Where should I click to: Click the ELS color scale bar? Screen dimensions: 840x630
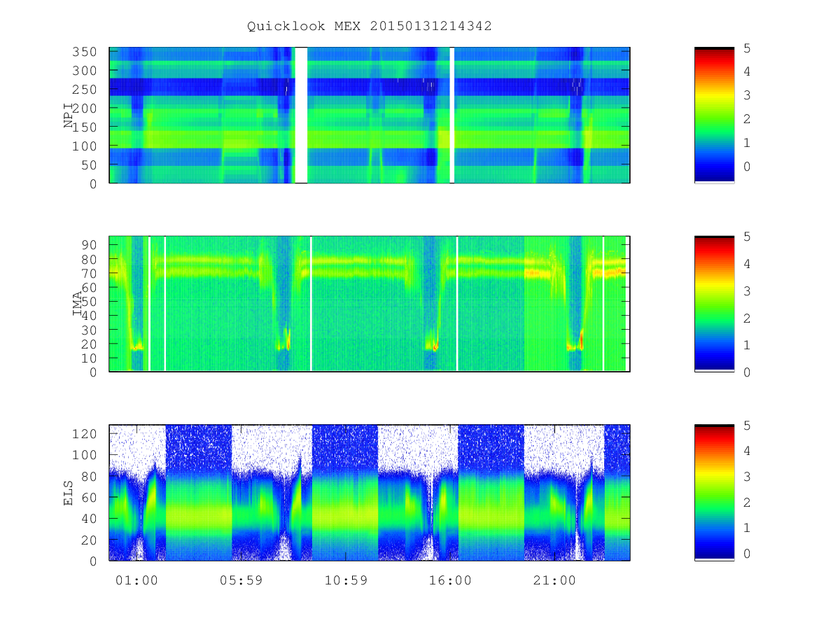tap(714, 492)
